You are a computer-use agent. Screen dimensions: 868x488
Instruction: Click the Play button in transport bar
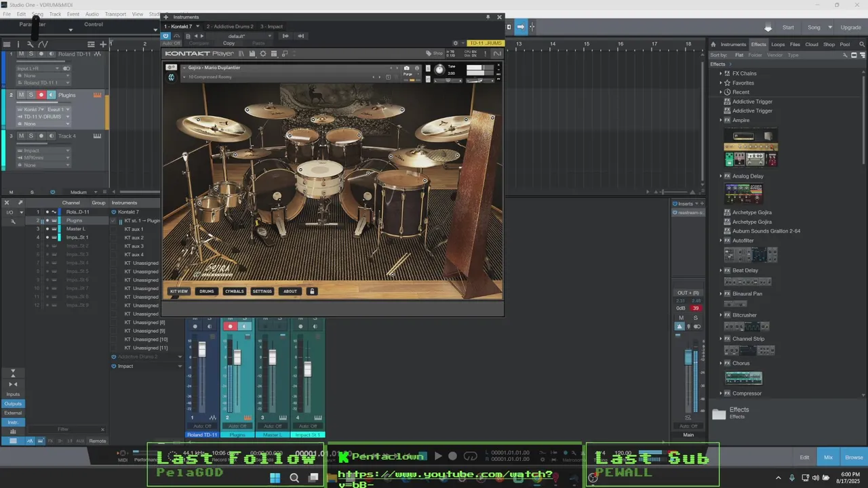tap(437, 456)
